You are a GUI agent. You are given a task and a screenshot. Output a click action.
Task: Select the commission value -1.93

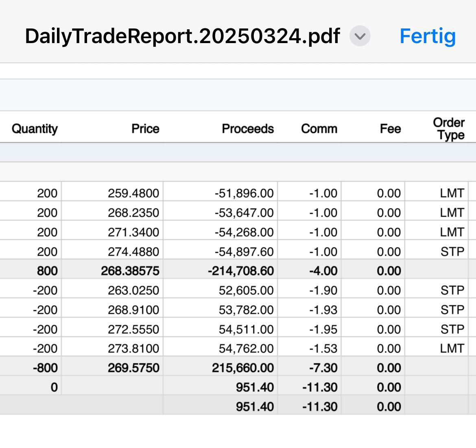(323, 310)
